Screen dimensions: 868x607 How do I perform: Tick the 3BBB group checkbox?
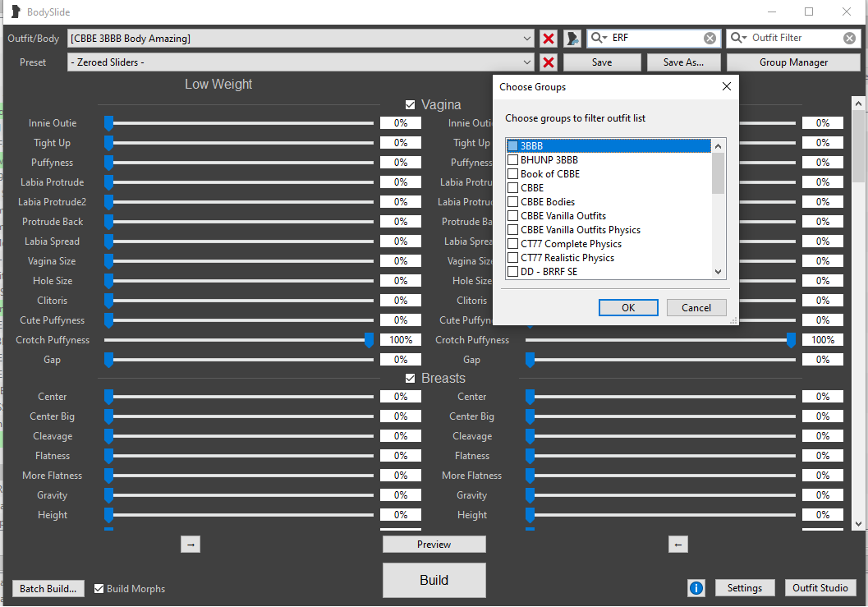pos(512,145)
